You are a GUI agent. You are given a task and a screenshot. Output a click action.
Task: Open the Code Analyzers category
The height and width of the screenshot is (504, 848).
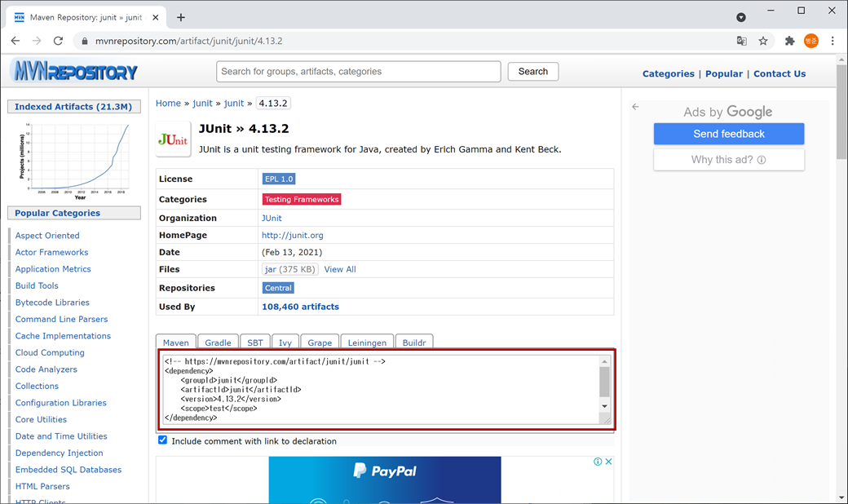(46, 369)
